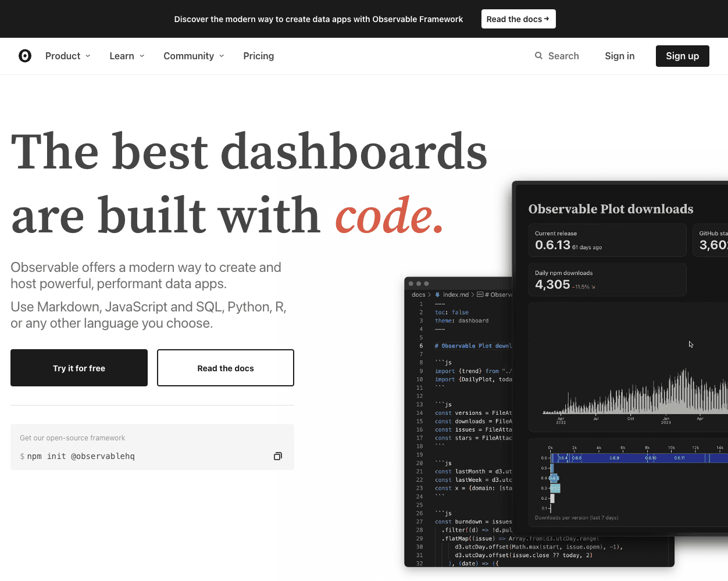Click the Downloads per version caption
The image size is (728, 581).
coord(576,518)
